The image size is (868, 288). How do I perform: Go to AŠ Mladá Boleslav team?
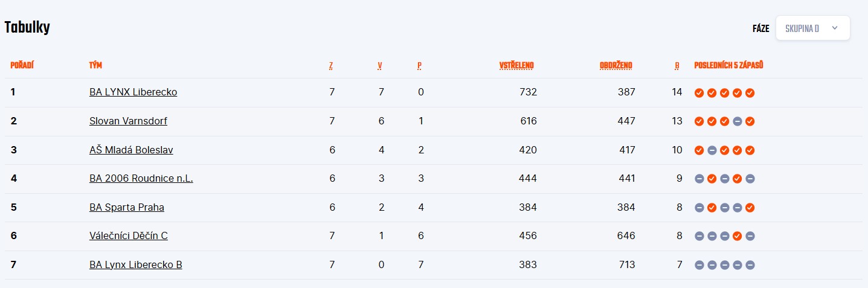pyautogui.click(x=131, y=150)
